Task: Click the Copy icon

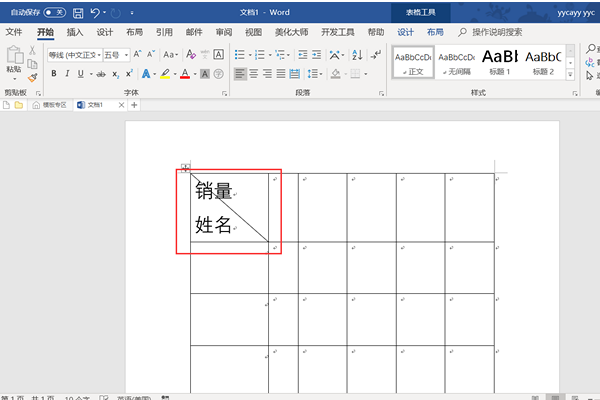Action: pyautogui.click(x=33, y=64)
